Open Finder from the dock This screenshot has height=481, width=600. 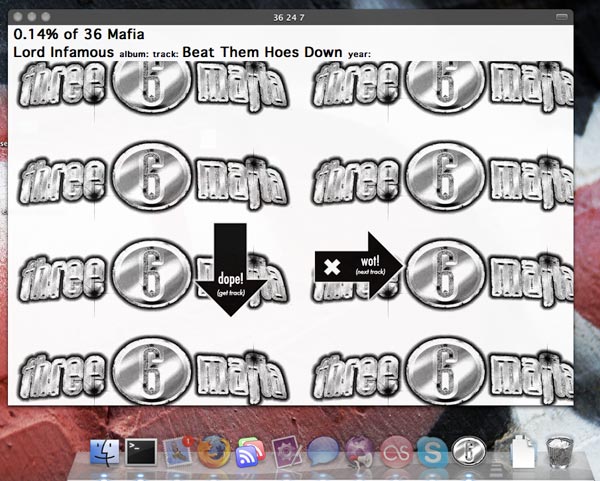tap(104, 452)
